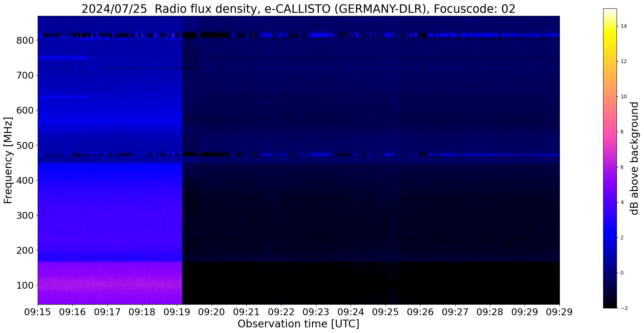Click the horizontal interference line near 470 MHz
The height and width of the screenshot is (333, 644).
click(299, 154)
